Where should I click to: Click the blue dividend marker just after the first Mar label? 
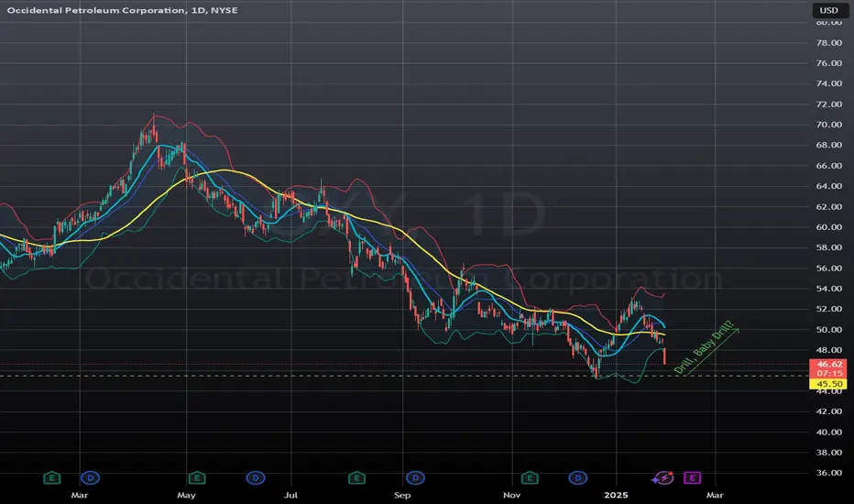(91, 478)
